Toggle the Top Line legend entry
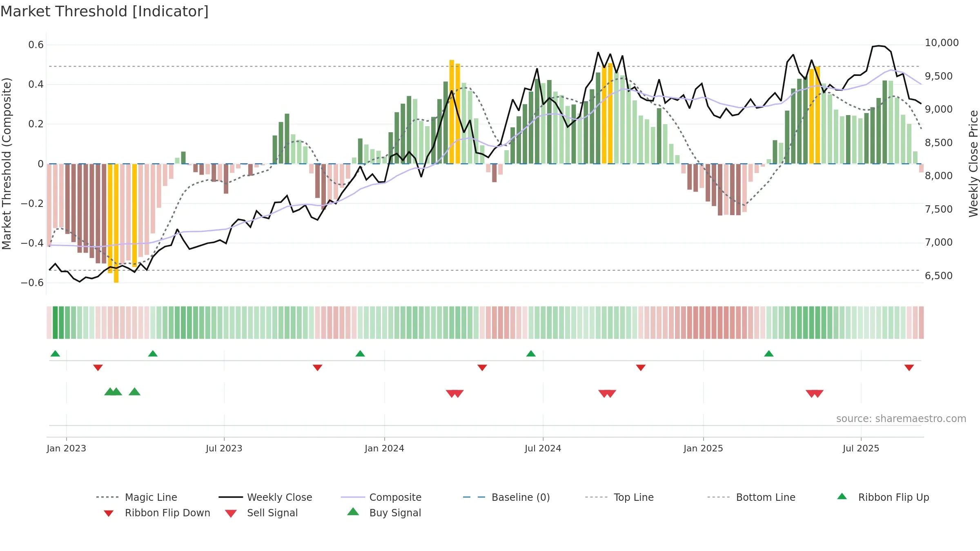Viewport: 980px width, 551px height. pyautogui.click(x=619, y=497)
